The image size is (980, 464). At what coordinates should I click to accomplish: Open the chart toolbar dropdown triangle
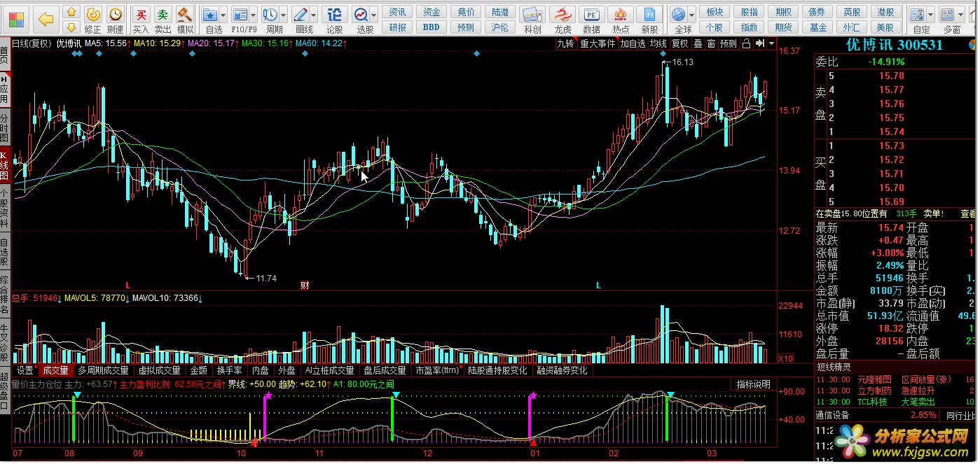click(x=771, y=43)
